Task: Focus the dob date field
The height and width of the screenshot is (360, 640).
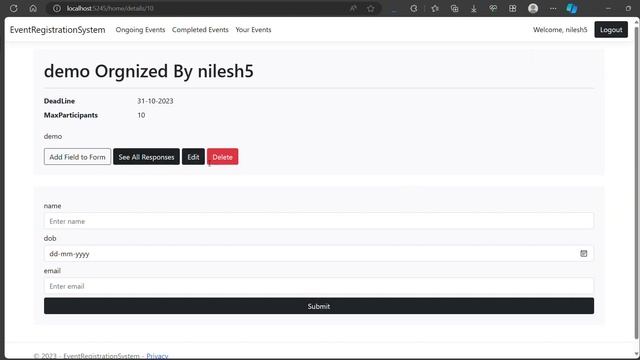Action: [x=319, y=253]
